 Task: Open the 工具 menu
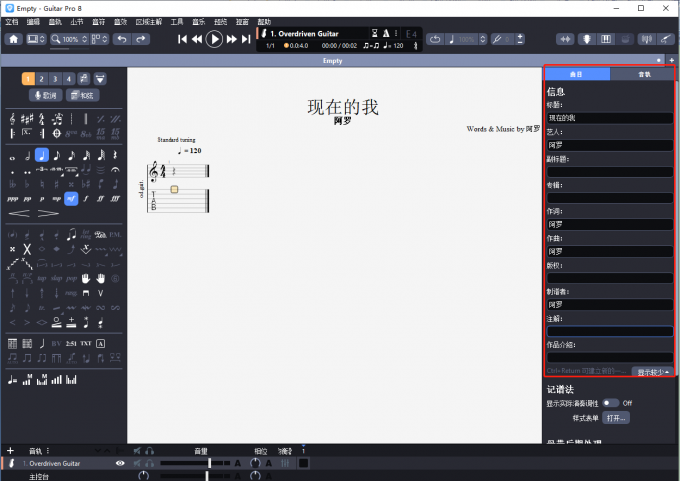[177, 22]
